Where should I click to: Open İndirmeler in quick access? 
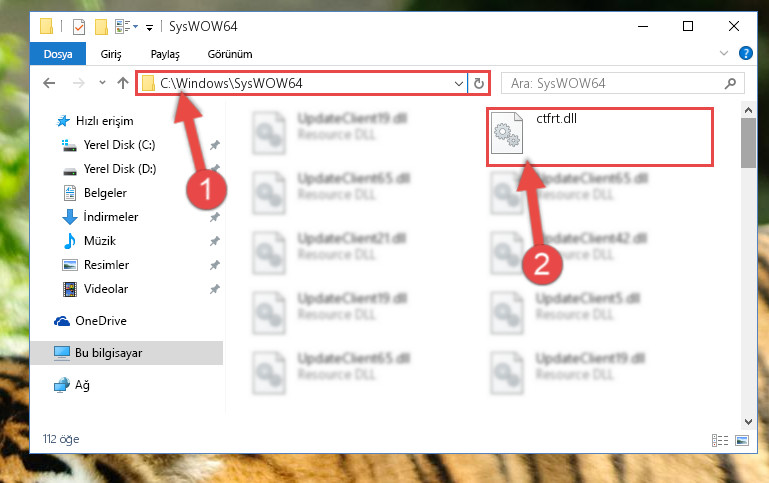pos(111,217)
